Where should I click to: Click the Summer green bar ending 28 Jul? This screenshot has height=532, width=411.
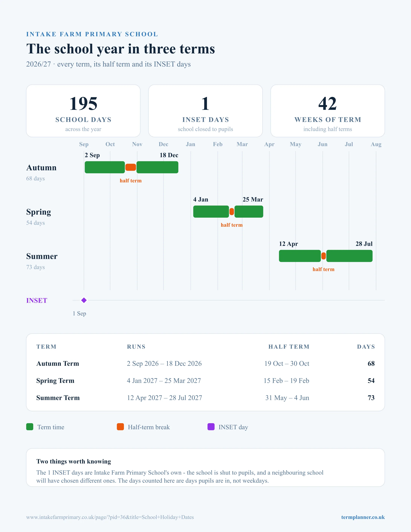(349, 256)
